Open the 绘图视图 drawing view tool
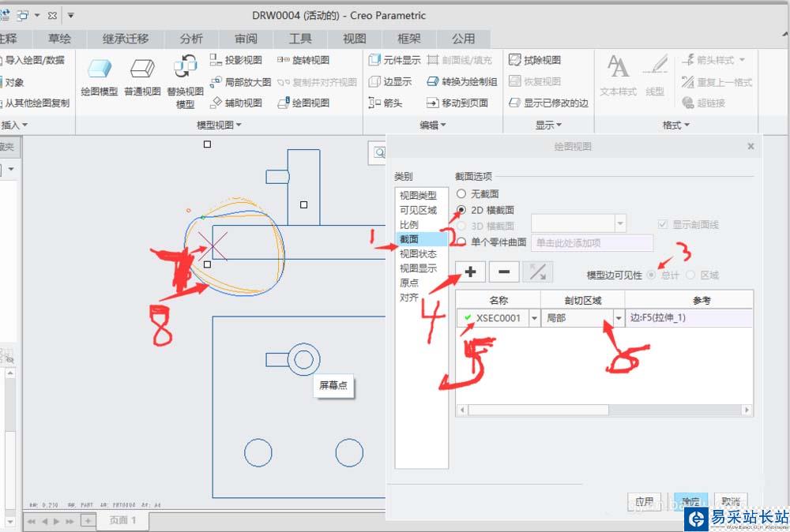Image resolution: width=790 pixels, height=532 pixels. tap(303, 103)
